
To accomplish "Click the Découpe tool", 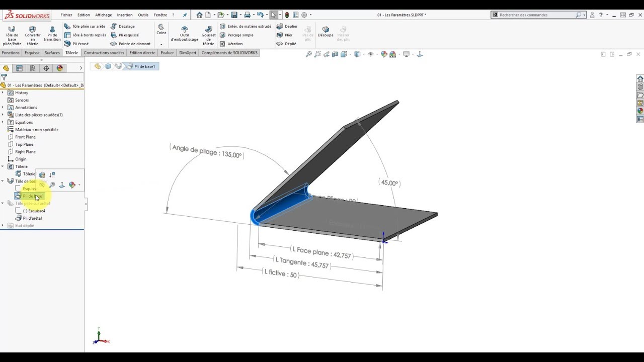I will (326, 32).
